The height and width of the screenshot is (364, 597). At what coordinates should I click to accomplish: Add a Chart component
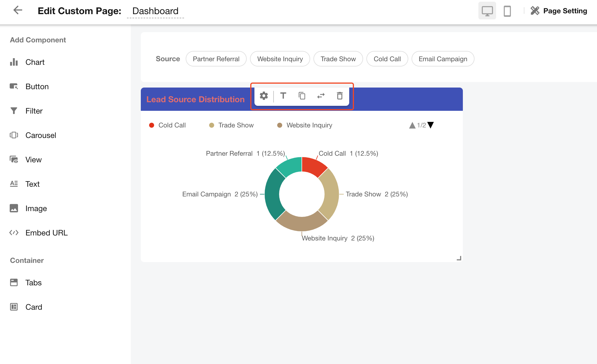click(x=35, y=62)
